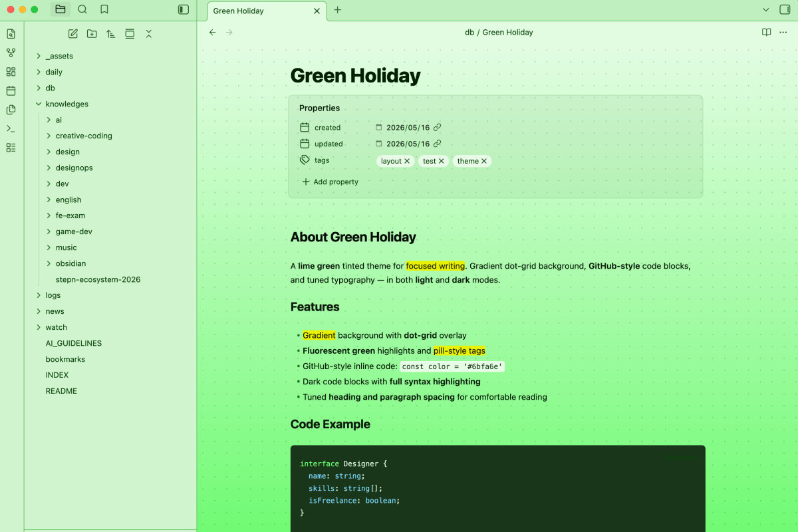
Task: Navigate forward in note history
Action: (229, 32)
